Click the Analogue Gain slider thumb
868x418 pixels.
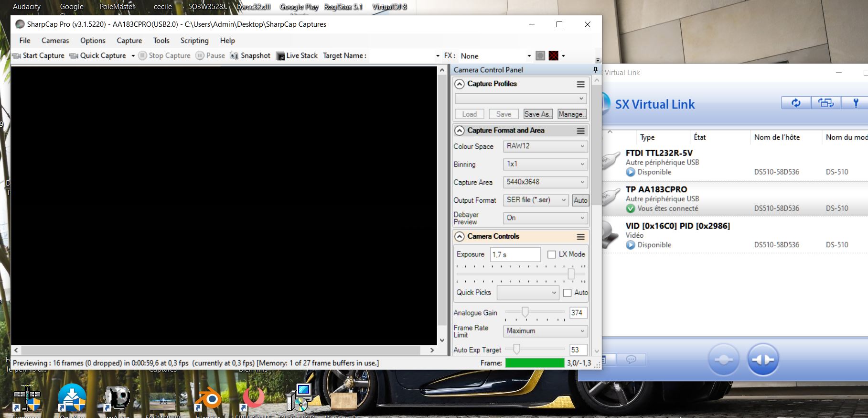pyautogui.click(x=525, y=312)
